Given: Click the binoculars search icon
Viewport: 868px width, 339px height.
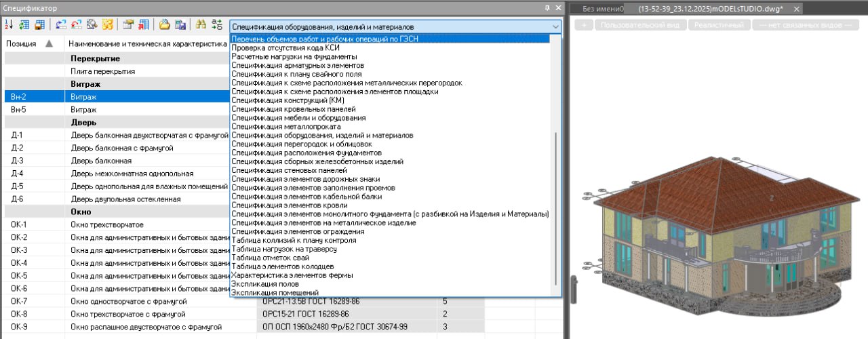Looking at the screenshot, I should tap(201, 25).
